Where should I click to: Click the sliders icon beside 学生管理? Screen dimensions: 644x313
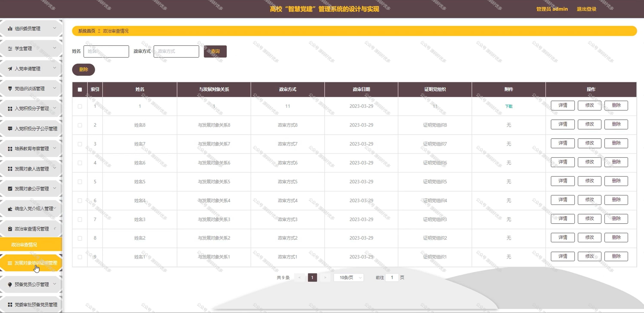click(10, 49)
